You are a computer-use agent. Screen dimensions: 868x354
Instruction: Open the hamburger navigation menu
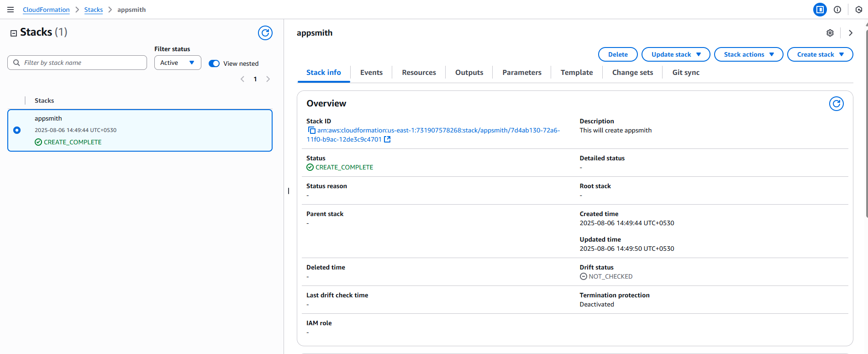(x=11, y=10)
